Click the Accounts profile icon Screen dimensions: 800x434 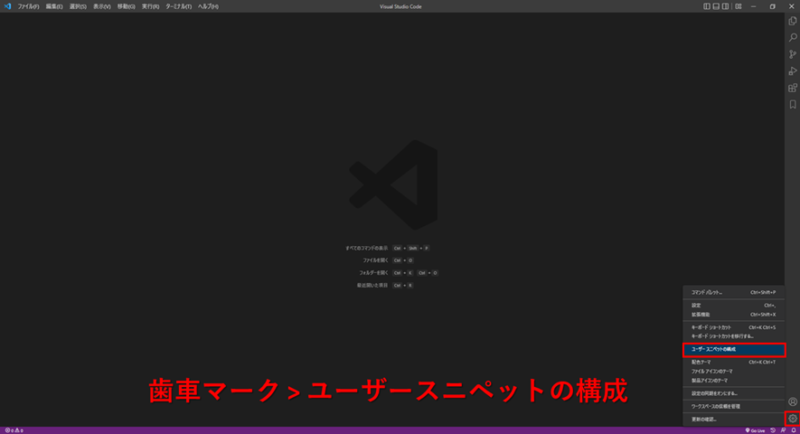[792, 402]
